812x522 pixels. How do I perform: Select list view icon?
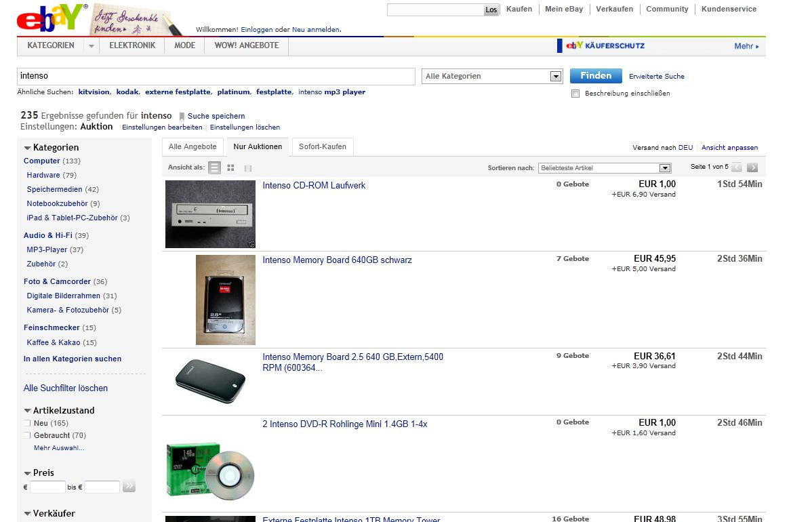tap(214, 168)
